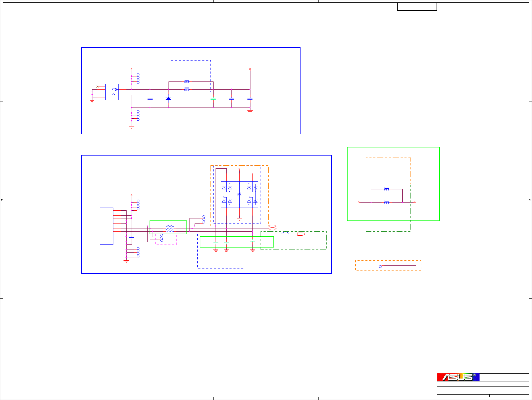Click the empty black-outlined box at the sheet top
This screenshot has width=532, height=400.
pyautogui.click(x=417, y=7)
